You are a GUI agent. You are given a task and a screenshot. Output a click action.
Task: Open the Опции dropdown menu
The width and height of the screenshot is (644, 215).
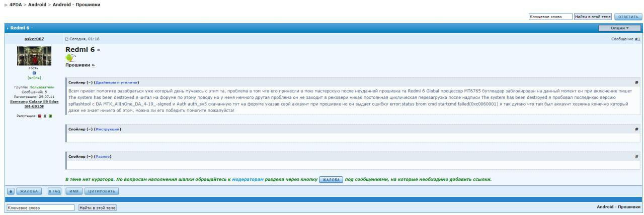pos(620,28)
